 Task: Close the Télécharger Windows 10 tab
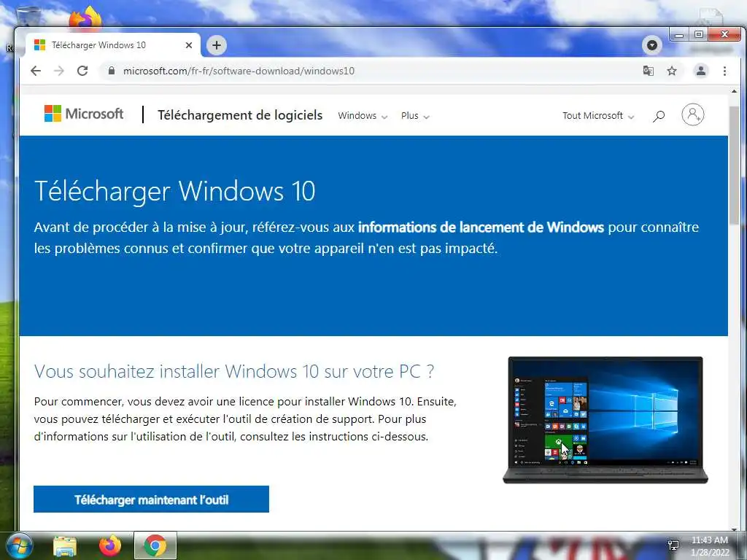pyautogui.click(x=189, y=45)
